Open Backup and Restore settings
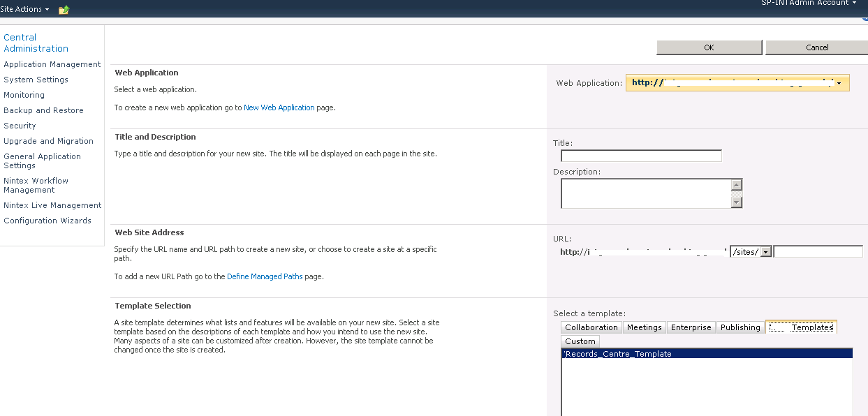 pos(43,110)
